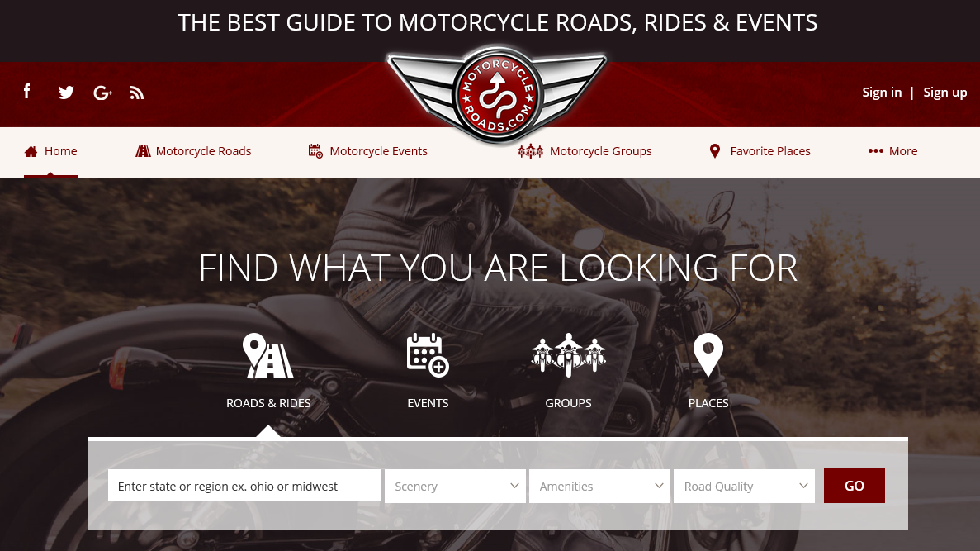Open the More navigation menu
Image resolution: width=980 pixels, height=551 pixels.
pyautogui.click(x=892, y=151)
